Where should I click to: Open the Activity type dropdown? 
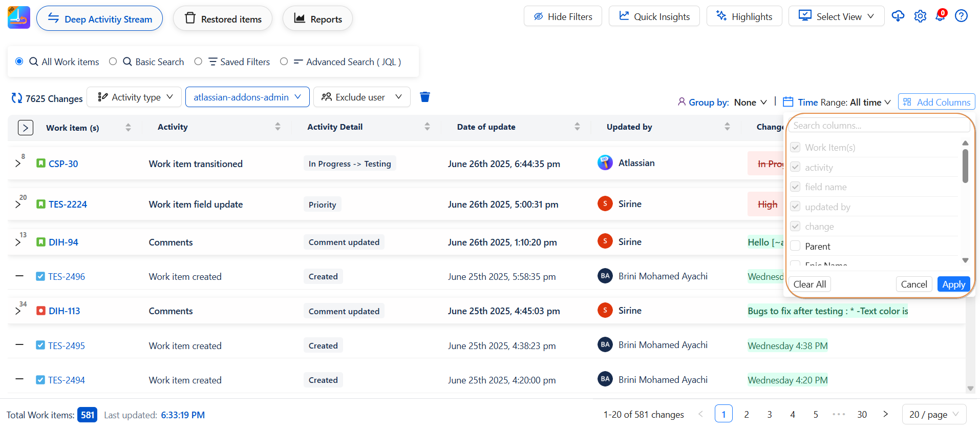[x=134, y=97]
